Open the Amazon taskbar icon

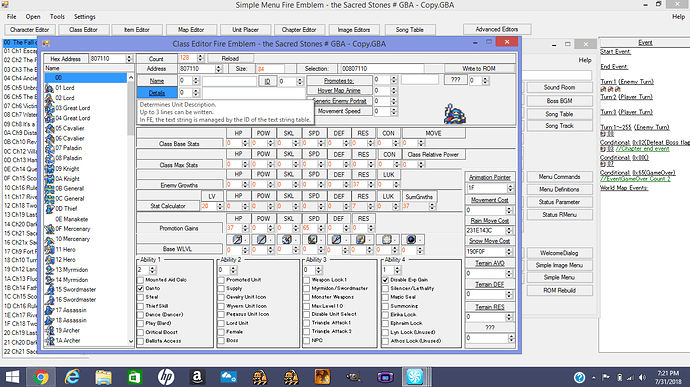197,377
